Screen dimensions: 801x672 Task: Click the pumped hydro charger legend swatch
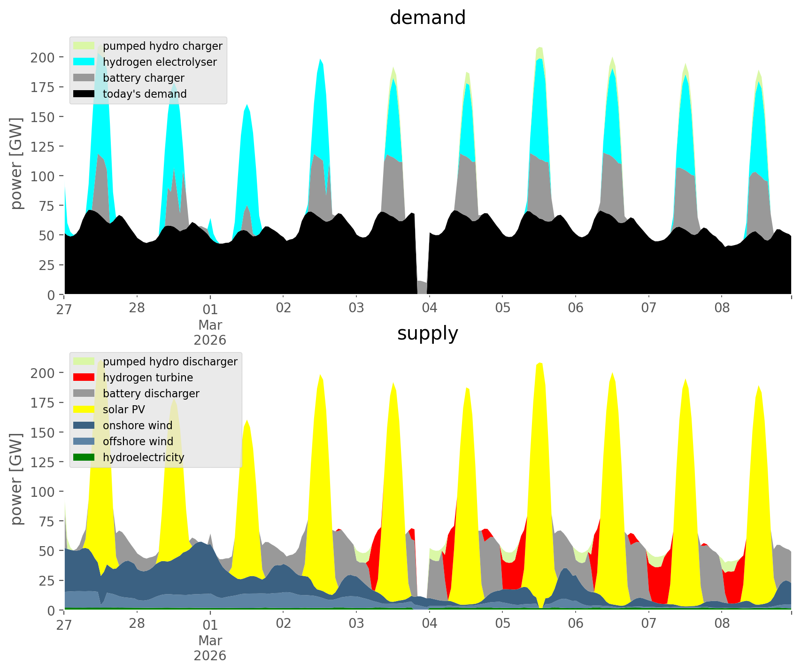[x=84, y=46]
